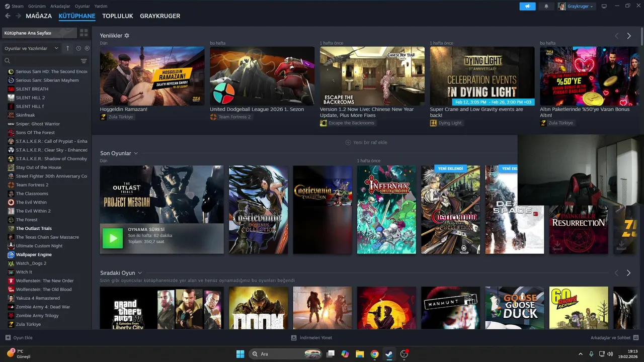644x362 pixels.
Task: Go forward with the right navigation arrow
Action: coord(19,16)
